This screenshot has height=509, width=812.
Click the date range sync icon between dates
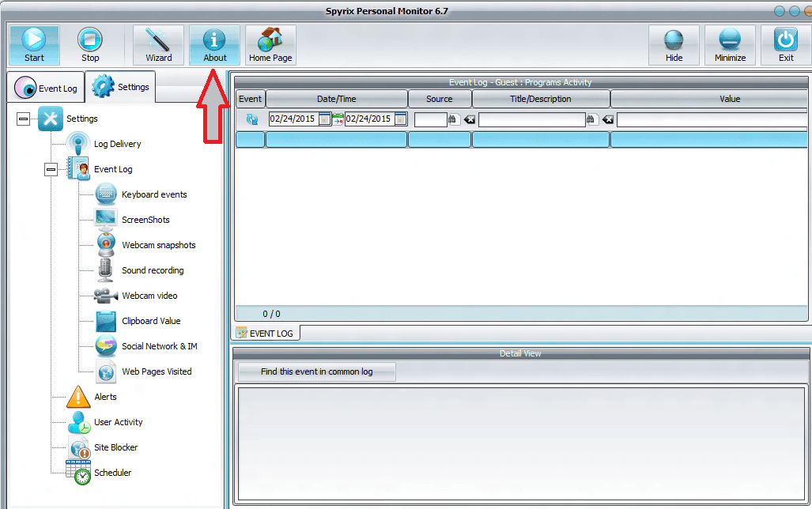pyautogui.click(x=338, y=119)
